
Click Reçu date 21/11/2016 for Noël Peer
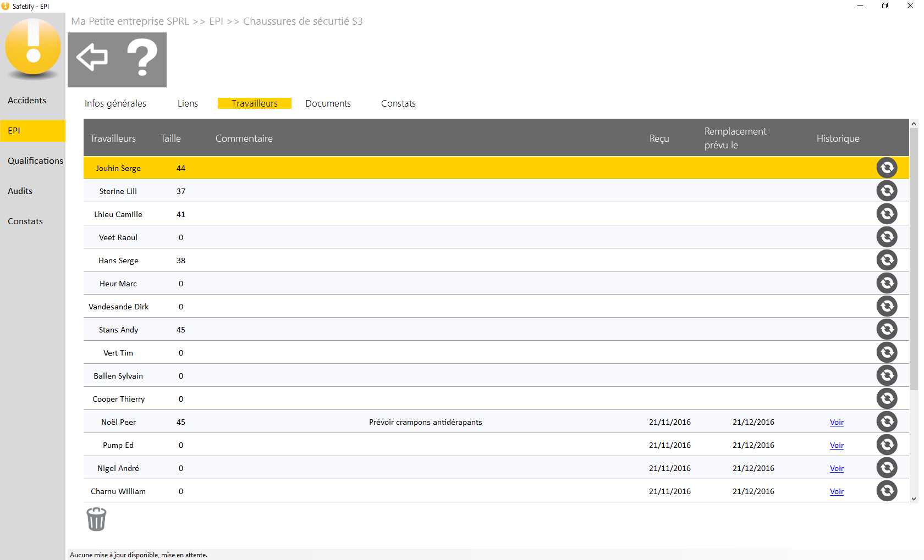tap(669, 422)
